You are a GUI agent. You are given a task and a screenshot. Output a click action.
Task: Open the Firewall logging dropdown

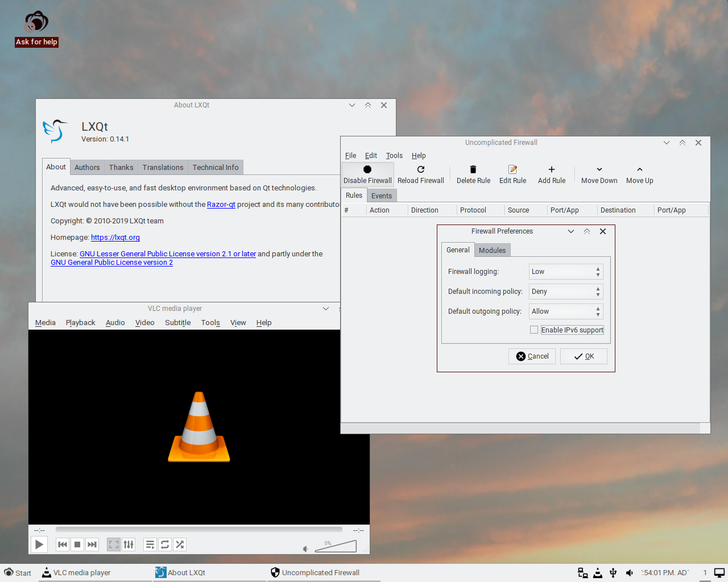(x=566, y=272)
